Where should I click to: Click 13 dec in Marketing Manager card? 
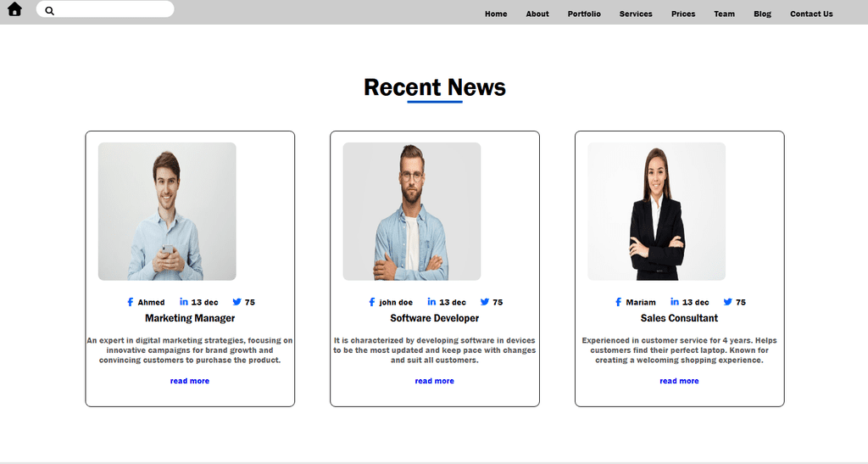(x=205, y=302)
